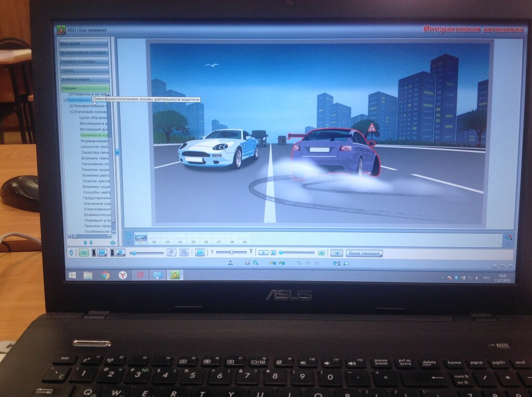
Task: Select the marker pen drawing tool
Action: click(x=121, y=253)
